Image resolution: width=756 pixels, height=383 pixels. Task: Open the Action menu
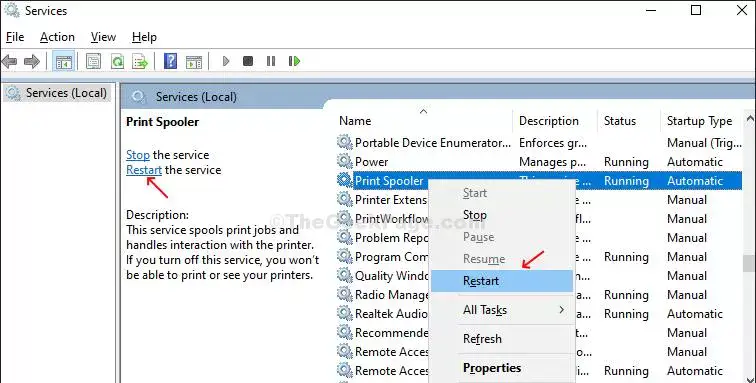[57, 37]
